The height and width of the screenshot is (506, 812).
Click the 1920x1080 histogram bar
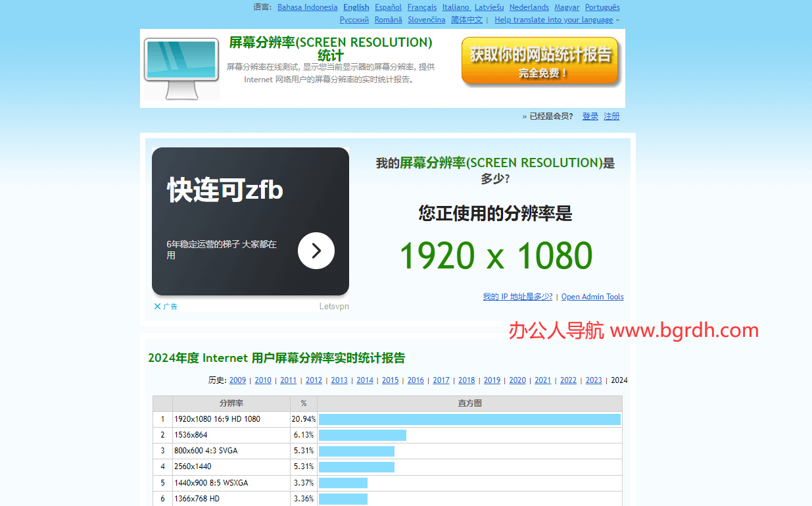[x=469, y=419]
